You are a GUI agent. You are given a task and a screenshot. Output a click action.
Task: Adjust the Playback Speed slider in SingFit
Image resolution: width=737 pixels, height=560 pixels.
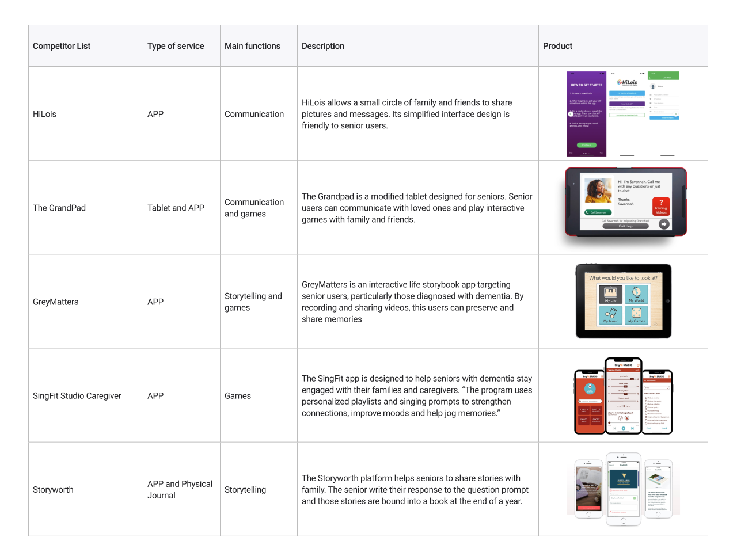click(623, 401)
